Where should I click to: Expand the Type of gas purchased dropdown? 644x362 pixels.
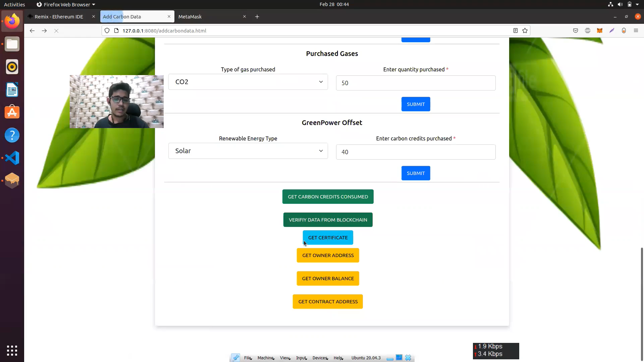pyautogui.click(x=248, y=82)
